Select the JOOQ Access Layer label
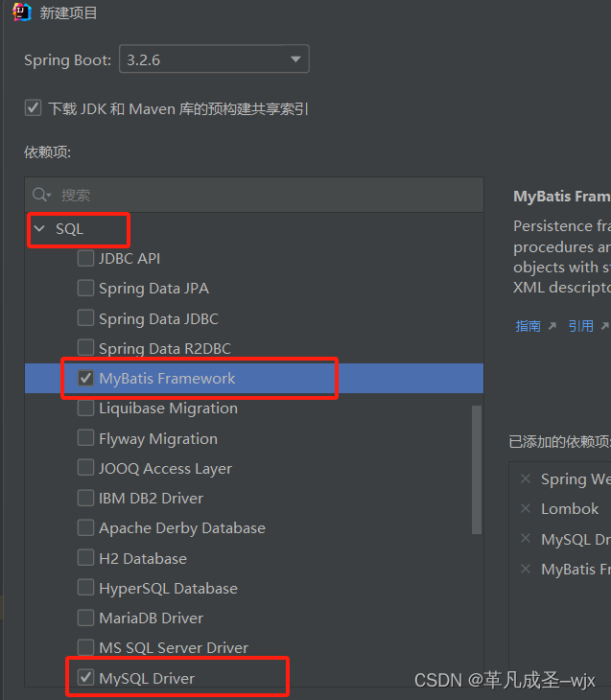The width and height of the screenshot is (611, 700). [x=165, y=468]
